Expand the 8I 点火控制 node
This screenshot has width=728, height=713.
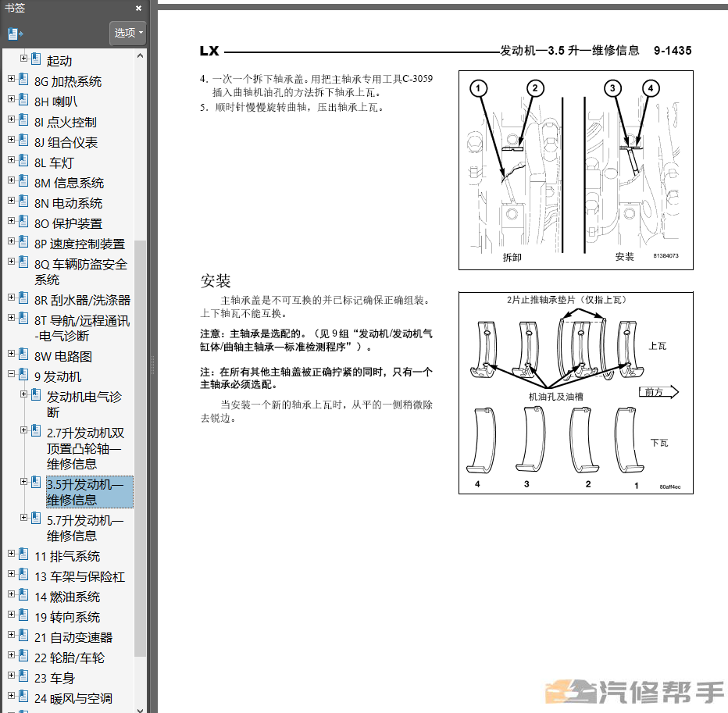[11, 119]
